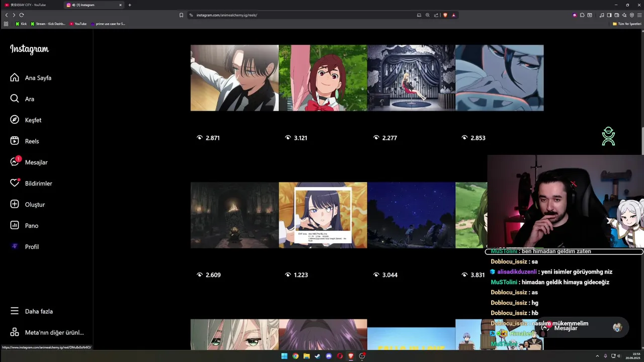644x362 pixels.
Task: Go back in browser history
Action: click(x=6, y=15)
